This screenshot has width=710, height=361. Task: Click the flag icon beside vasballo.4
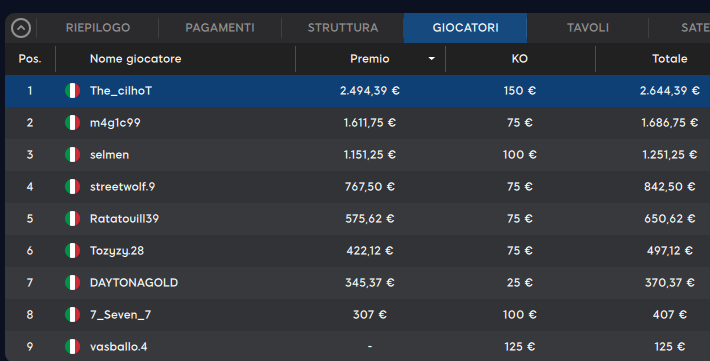pyautogui.click(x=72, y=347)
